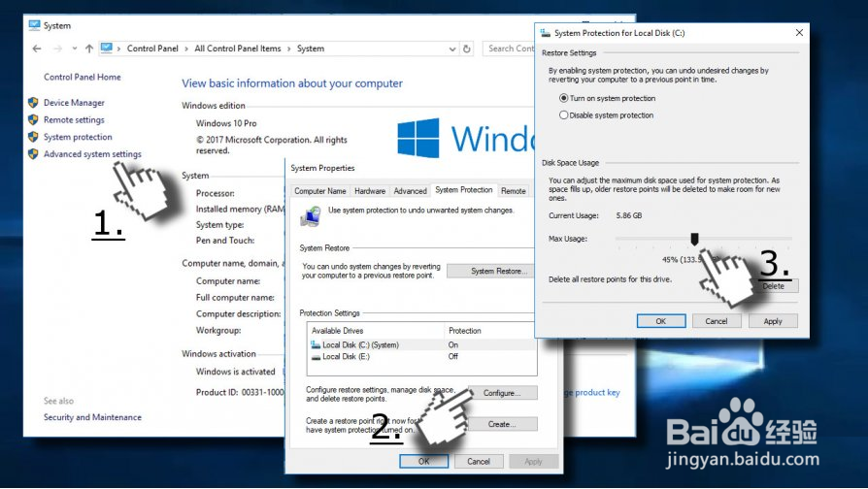Image resolution: width=868 pixels, height=489 pixels.
Task: Click OK in System Protection for Local Disk
Action: pos(661,321)
